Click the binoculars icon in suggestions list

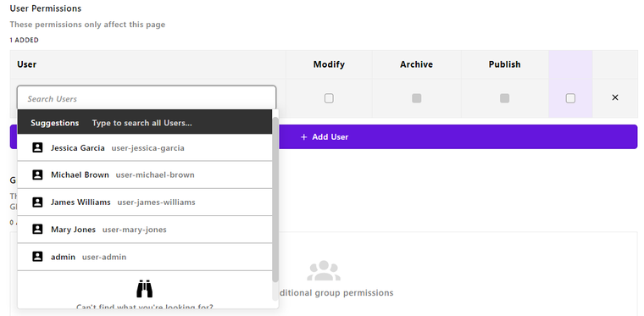[145, 289]
